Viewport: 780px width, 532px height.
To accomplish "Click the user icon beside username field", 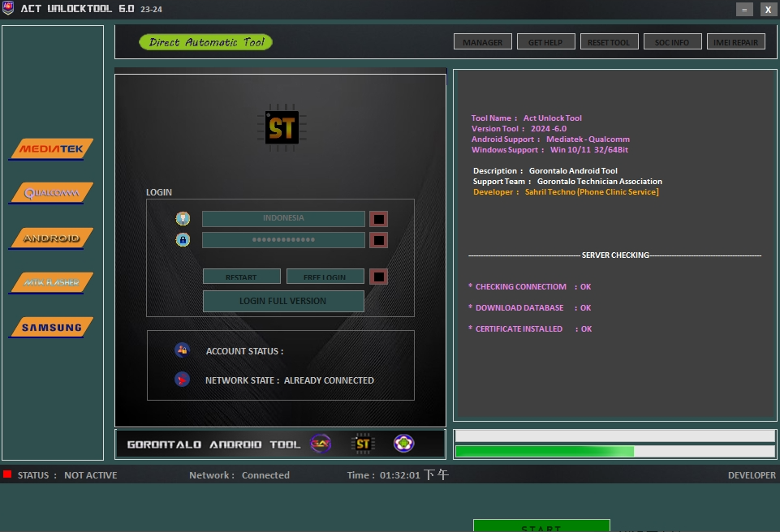I will [x=183, y=218].
